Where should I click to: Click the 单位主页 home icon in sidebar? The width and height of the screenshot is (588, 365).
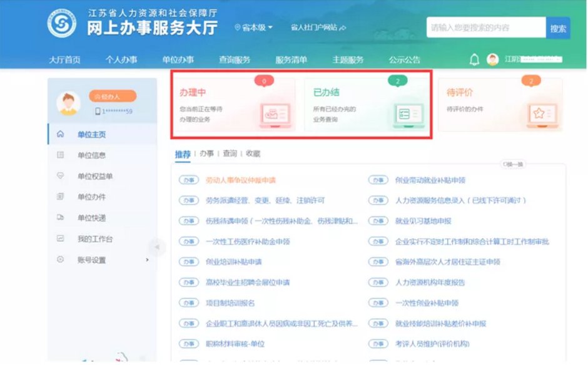[x=61, y=134]
